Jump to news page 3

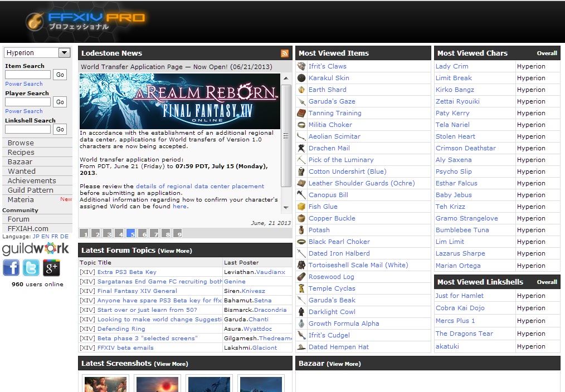pos(108,233)
